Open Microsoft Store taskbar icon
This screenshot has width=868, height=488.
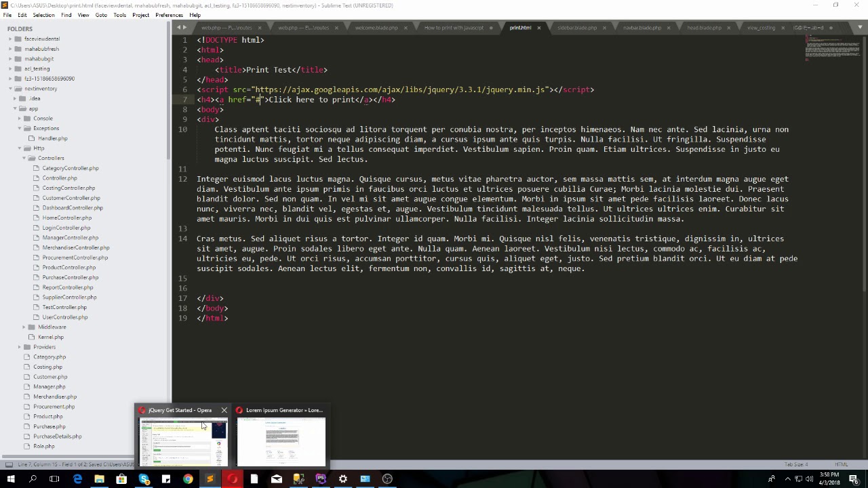pos(121,479)
